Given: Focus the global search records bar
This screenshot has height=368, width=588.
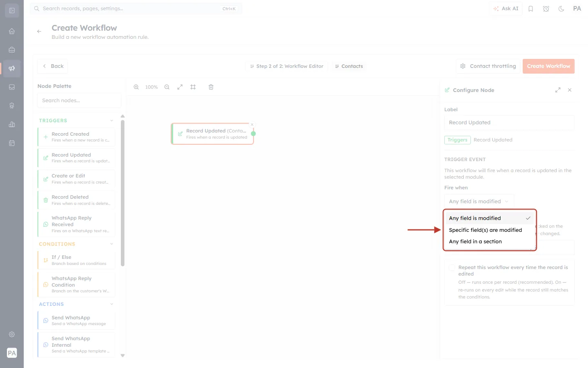Looking at the screenshot, I should [x=136, y=9].
